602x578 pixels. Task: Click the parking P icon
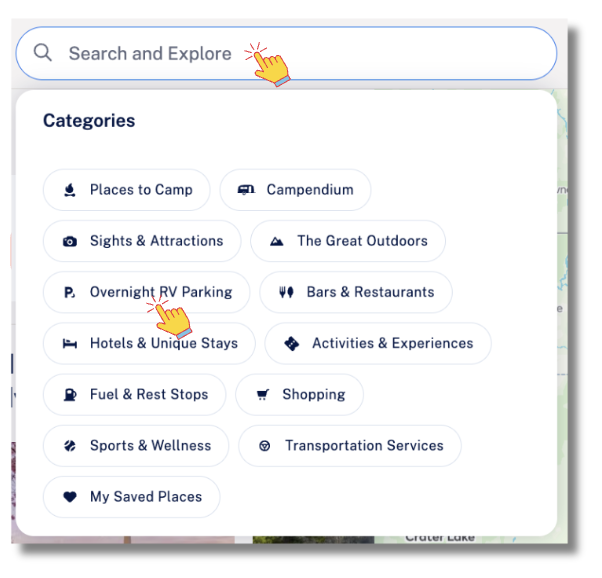[69, 293]
